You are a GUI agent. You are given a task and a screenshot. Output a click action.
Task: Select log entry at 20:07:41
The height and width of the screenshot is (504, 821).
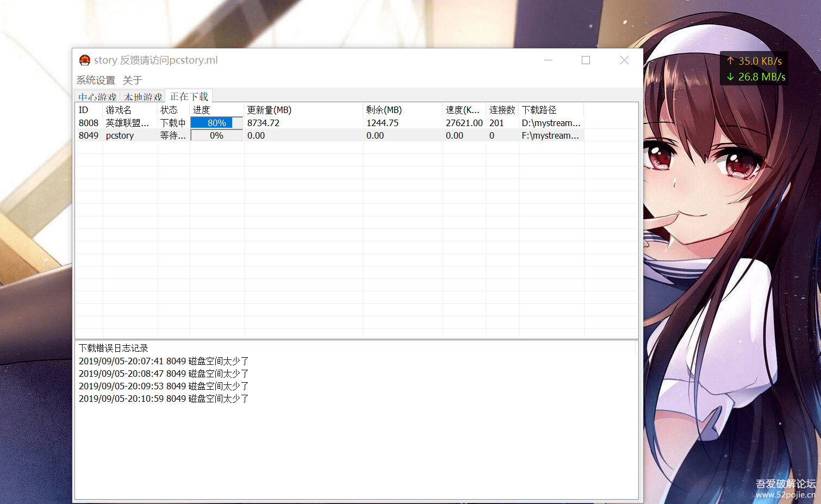click(164, 361)
